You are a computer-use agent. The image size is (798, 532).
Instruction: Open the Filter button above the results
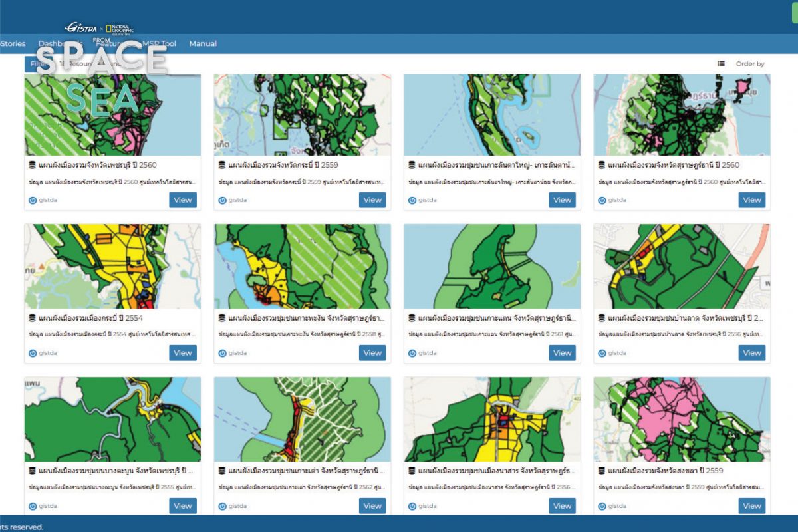point(36,65)
